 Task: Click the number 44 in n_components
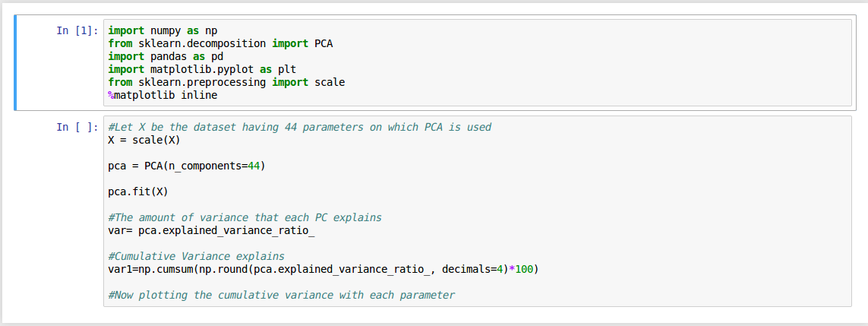pos(254,166)
